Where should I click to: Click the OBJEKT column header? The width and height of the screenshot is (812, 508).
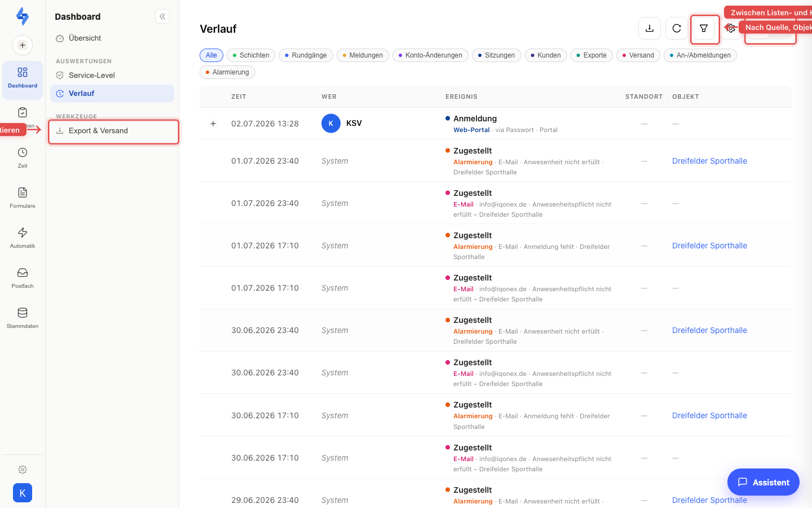[686, 97]
